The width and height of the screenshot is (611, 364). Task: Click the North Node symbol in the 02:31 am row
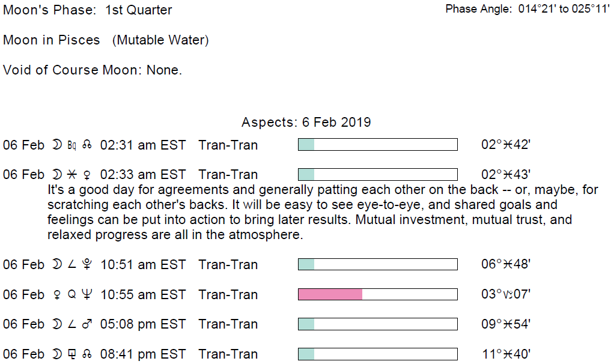click(x=87, y=145)
